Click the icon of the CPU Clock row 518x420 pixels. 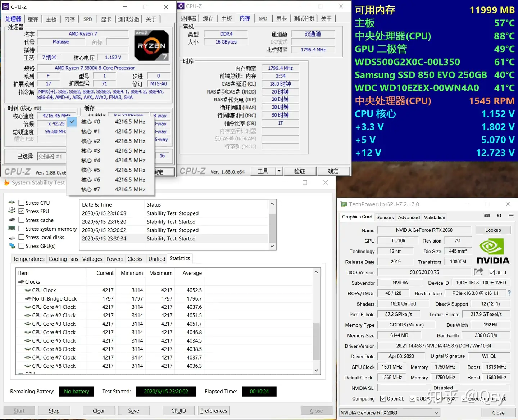point(28,290)
